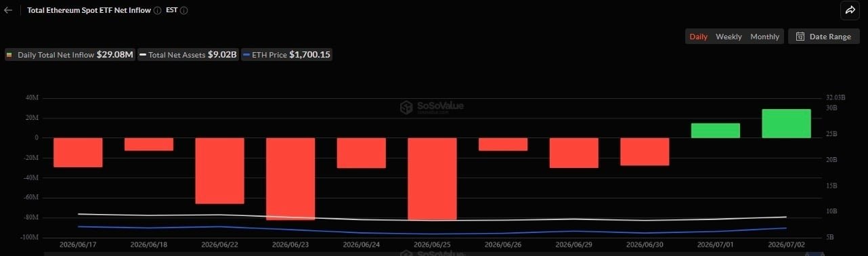Select the green bar for 2026/07/02

[786, 123]
